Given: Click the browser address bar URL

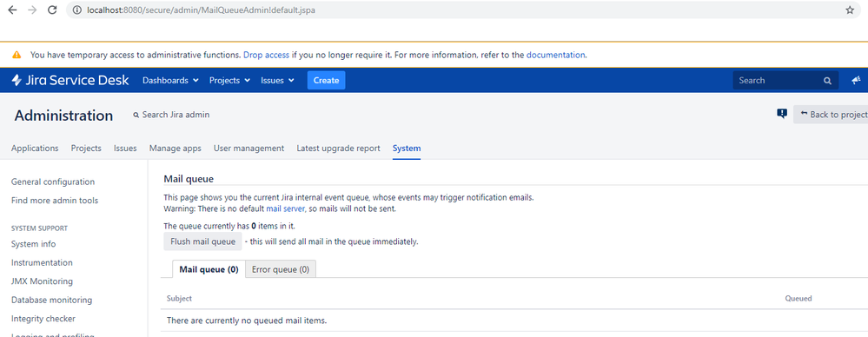Looking at the screenshot, I should [x=202, y=10].
